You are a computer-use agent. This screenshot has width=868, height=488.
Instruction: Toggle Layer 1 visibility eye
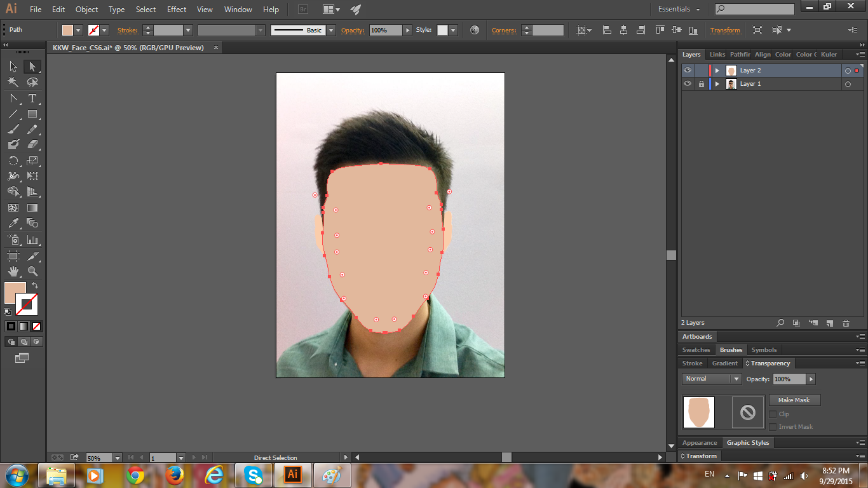click(688, 84)
